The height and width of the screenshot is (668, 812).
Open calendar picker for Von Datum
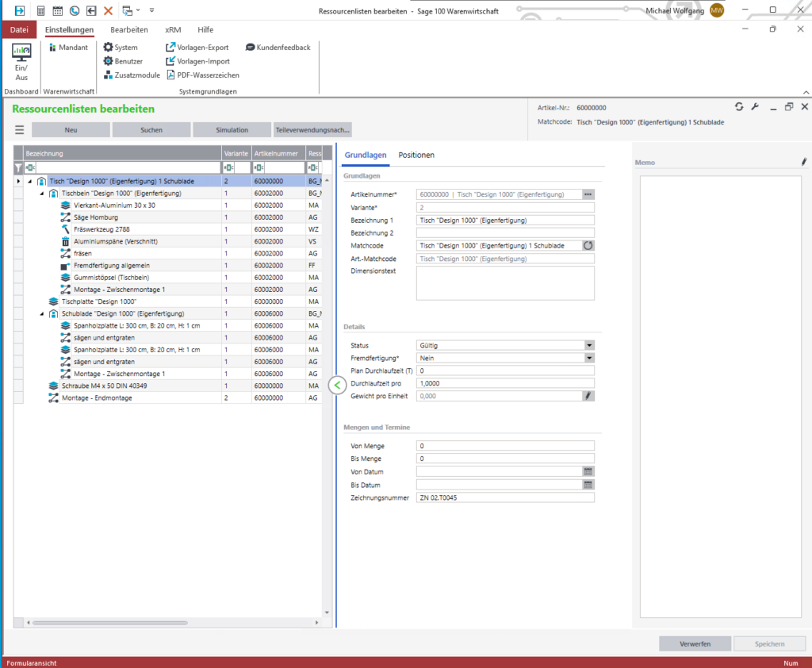click(588, 471)
